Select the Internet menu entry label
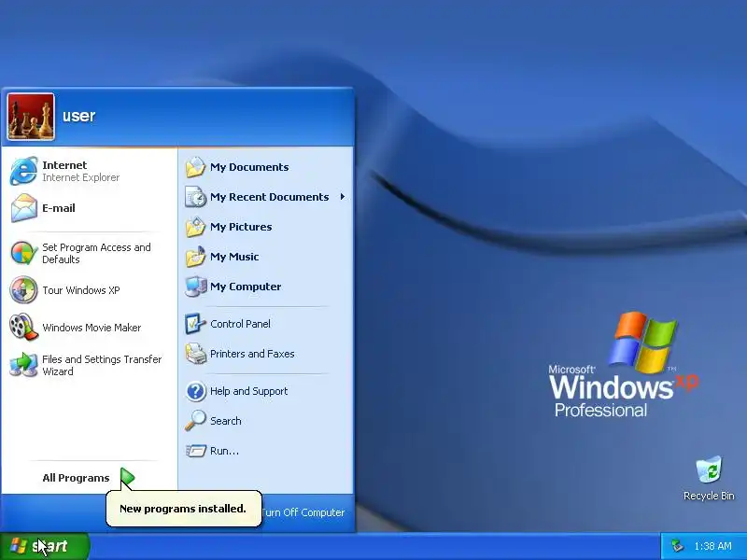 pos(64,165)
